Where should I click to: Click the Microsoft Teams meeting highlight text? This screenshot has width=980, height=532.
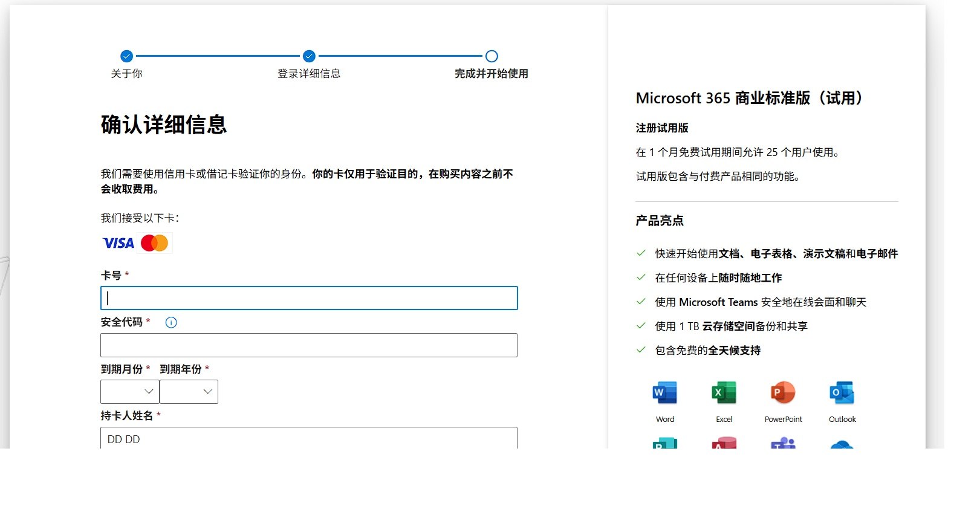[x=761, y=302]
